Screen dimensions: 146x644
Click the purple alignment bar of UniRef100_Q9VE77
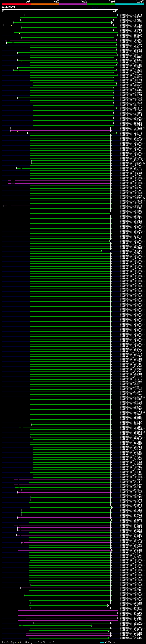coord(68,610)
